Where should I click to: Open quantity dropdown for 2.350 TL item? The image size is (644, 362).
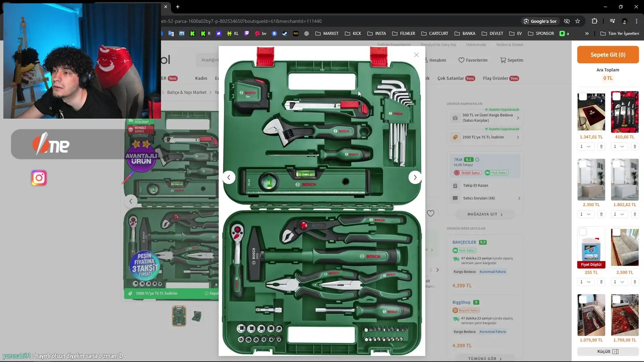585,214
